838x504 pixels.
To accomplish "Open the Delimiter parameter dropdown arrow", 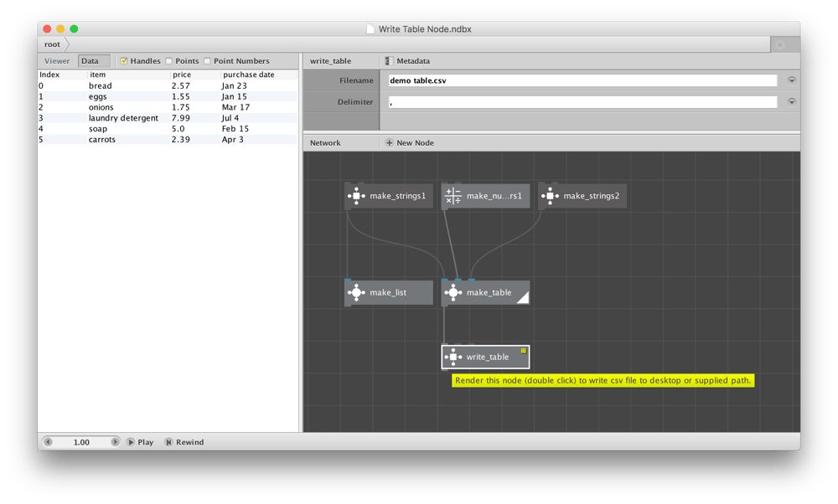I will pyautogui.click(x=792, y=102).
